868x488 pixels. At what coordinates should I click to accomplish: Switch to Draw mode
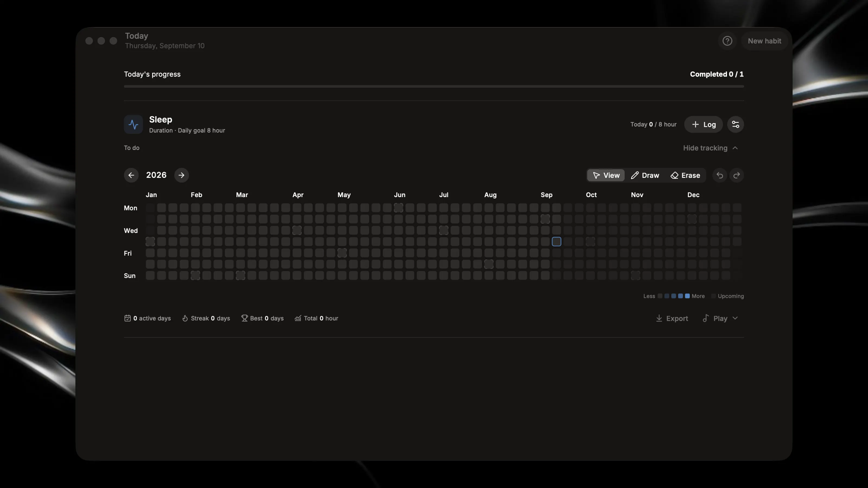[645, 175]
